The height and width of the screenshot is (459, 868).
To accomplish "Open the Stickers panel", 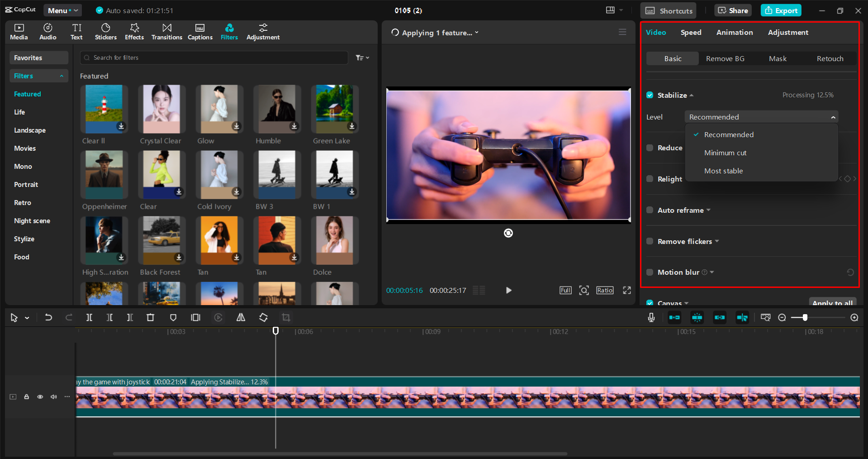I will click(x=105, y=31).
